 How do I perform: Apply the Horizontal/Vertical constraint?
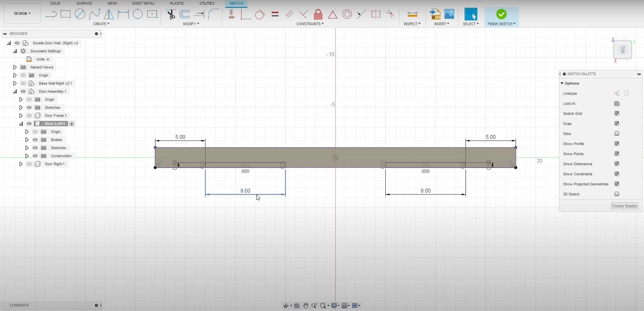click(231, 14)
